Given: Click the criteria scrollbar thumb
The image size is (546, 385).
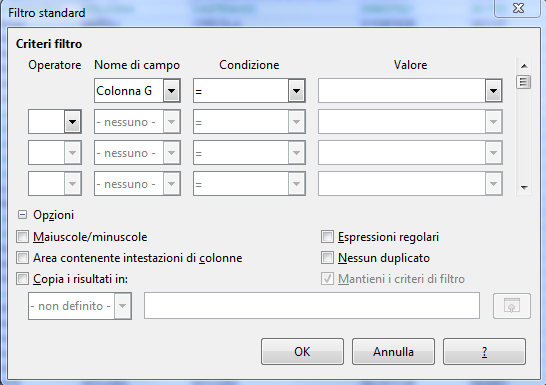Looking at the screenshot, I should (523, 82).
